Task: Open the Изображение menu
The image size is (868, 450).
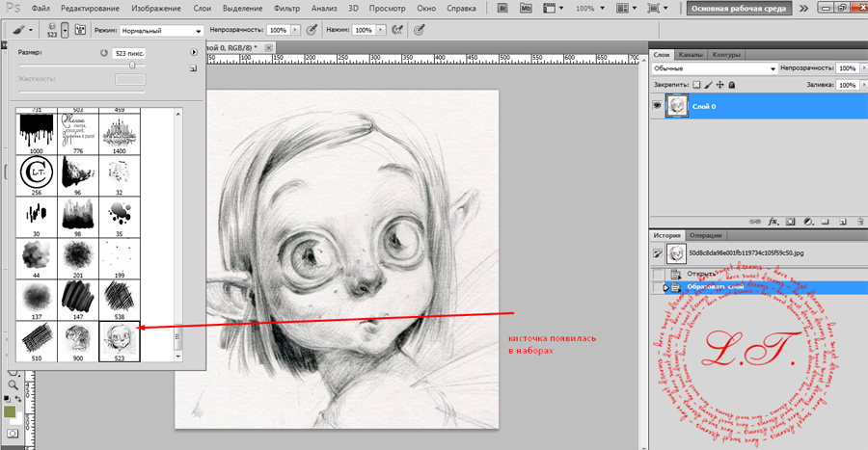Action: [156, 9]
